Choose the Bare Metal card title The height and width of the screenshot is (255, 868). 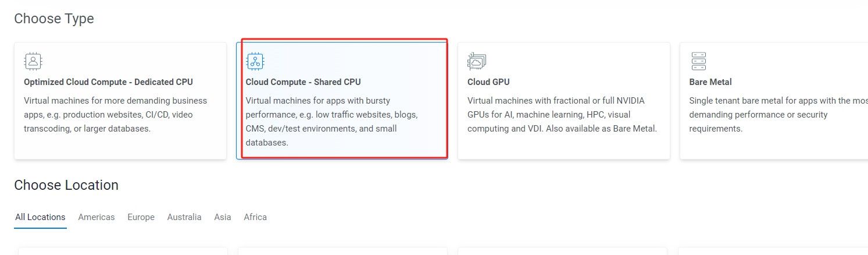point(710,82)
